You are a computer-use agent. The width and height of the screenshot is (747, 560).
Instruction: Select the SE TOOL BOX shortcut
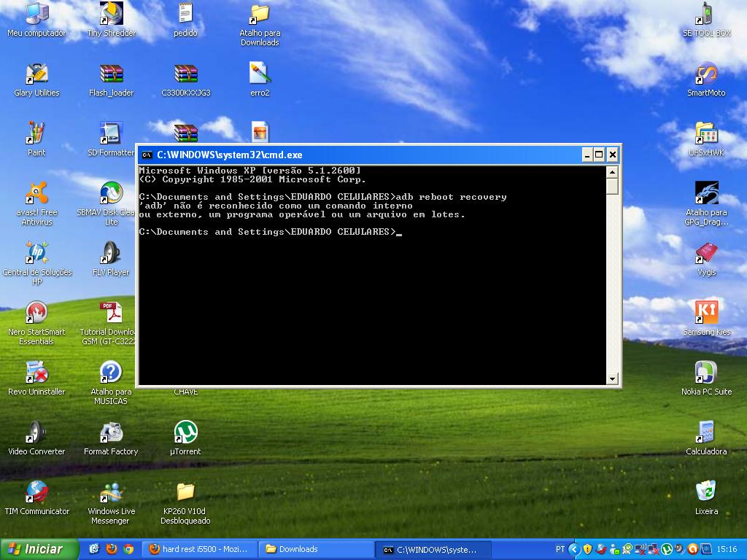[x=706, y=20]
